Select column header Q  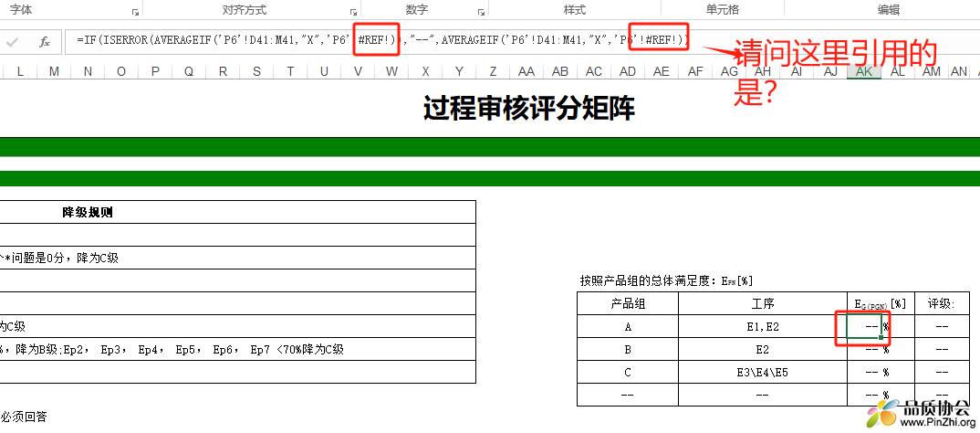pyautogui.click(x=190, y=71)
